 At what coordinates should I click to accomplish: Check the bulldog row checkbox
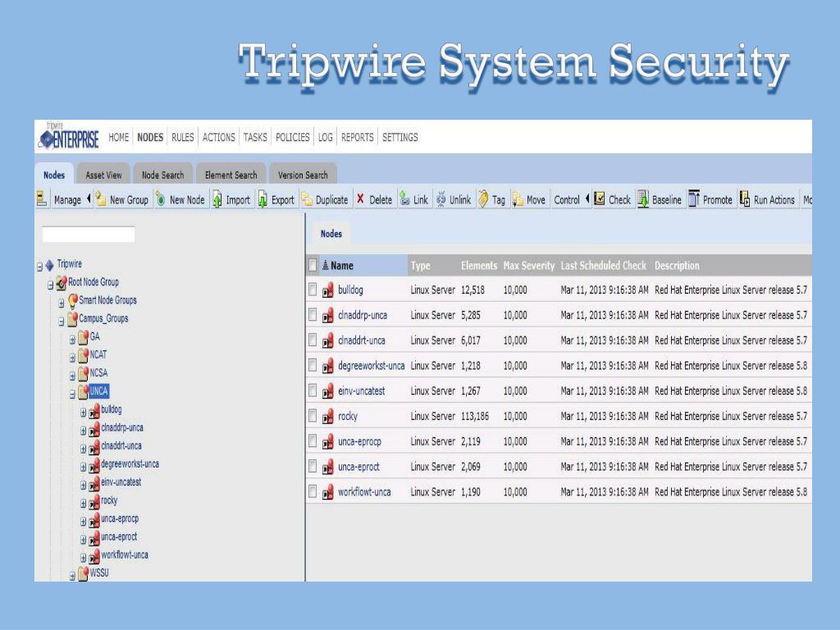pos(313,290)
